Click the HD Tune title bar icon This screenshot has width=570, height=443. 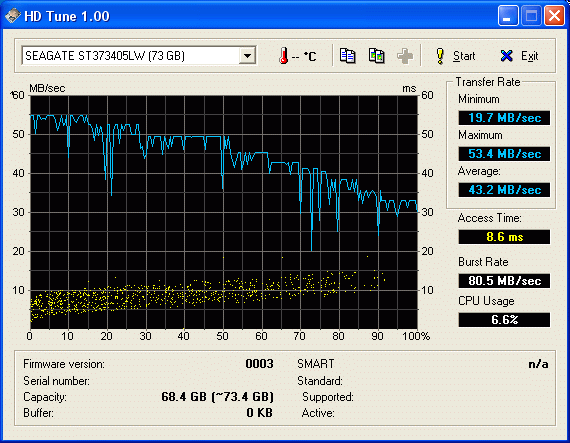pyautogui.click(x=13, y=16)
